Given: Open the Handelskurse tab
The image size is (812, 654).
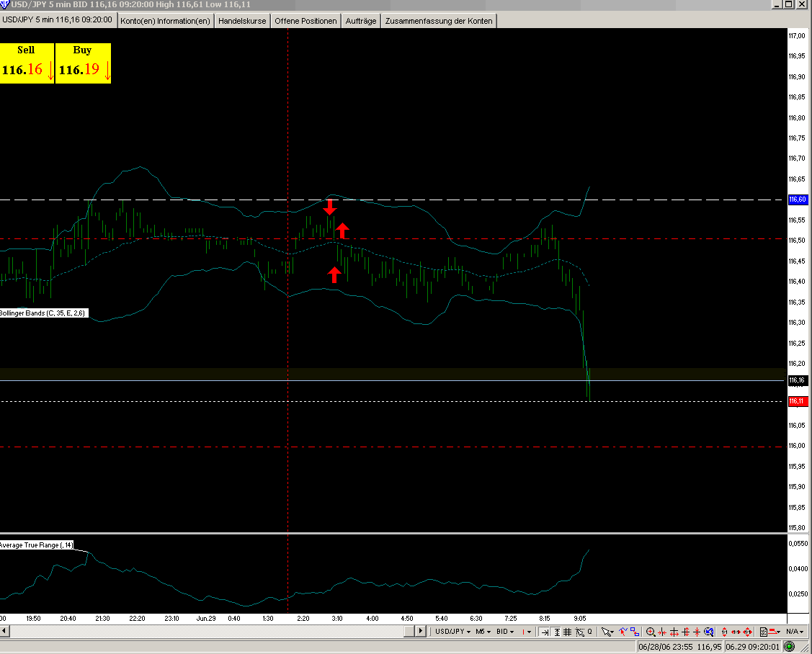Looking at the screenshot, I should (x=242, y=21).
